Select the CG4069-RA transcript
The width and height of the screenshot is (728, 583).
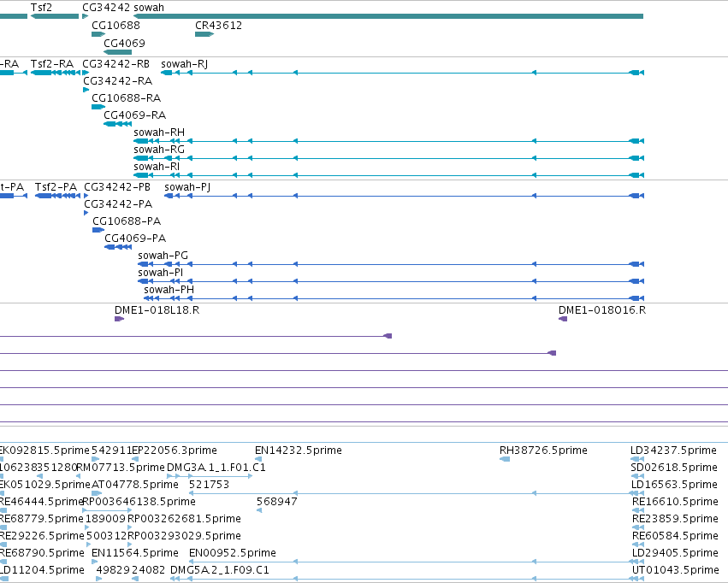pyautogui.click(x=117, y=124)
